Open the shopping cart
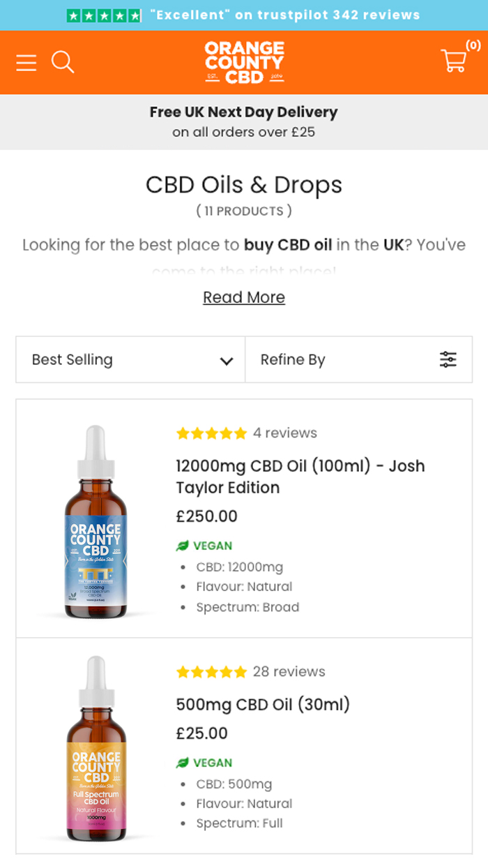This screenshot has height=868, width=488. tap(455, 61)
